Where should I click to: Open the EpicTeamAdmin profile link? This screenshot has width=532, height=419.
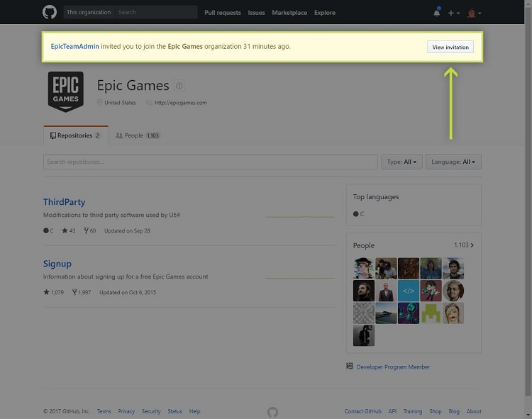coord(74,47)
